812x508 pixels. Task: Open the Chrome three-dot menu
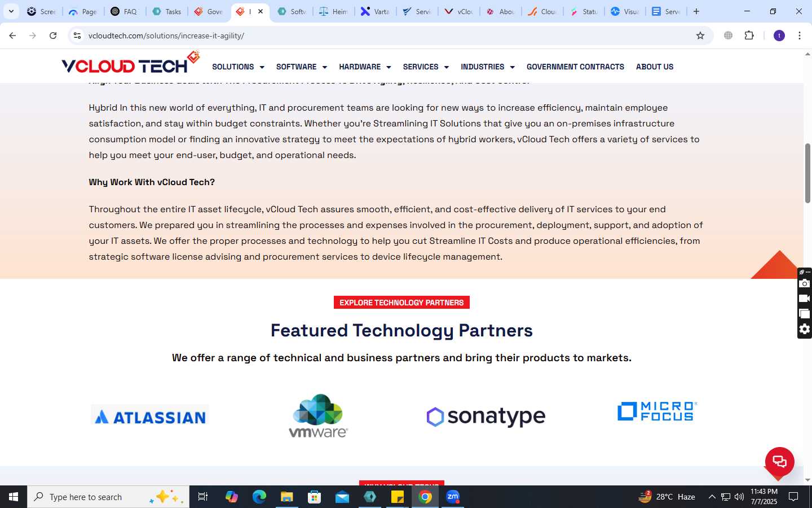point(799,36)
